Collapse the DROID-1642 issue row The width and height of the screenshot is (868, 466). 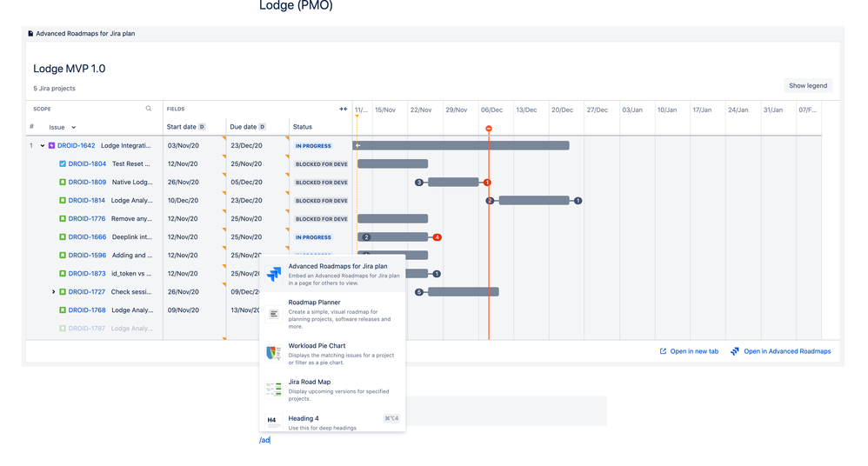tap(42, 145)
